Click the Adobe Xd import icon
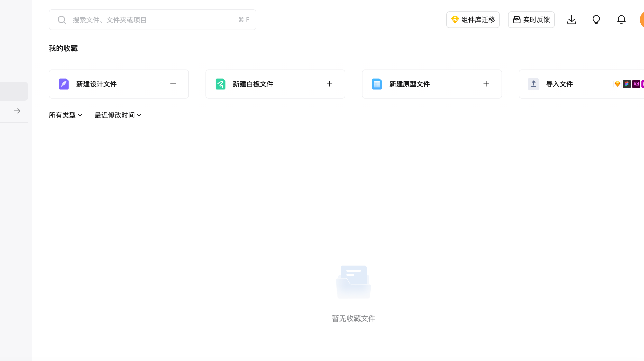 tap(636, 84)
